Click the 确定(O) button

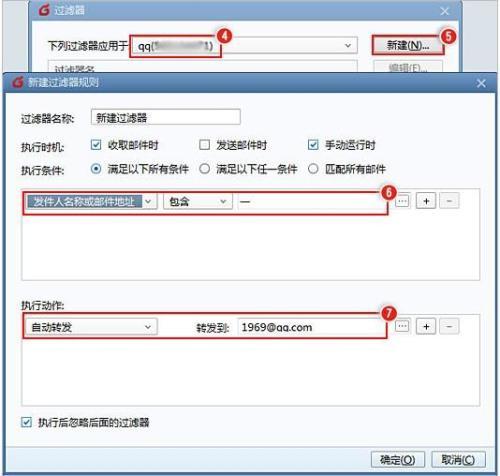pos(397,460)
